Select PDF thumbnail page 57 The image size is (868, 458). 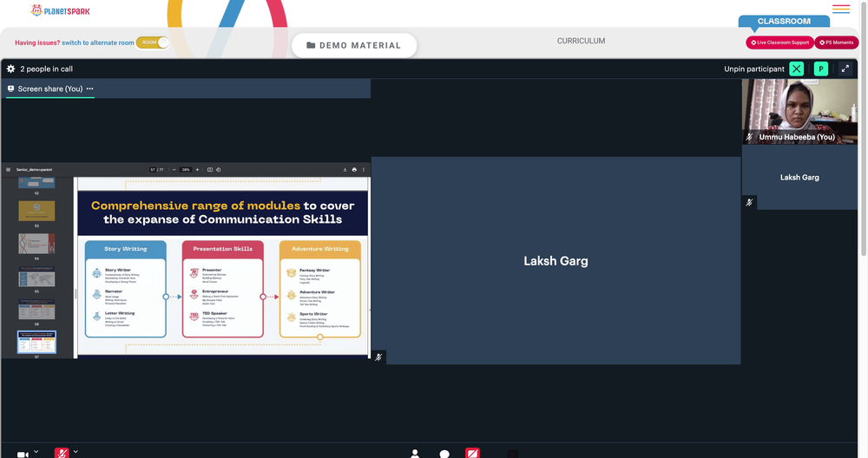point(36,343)
